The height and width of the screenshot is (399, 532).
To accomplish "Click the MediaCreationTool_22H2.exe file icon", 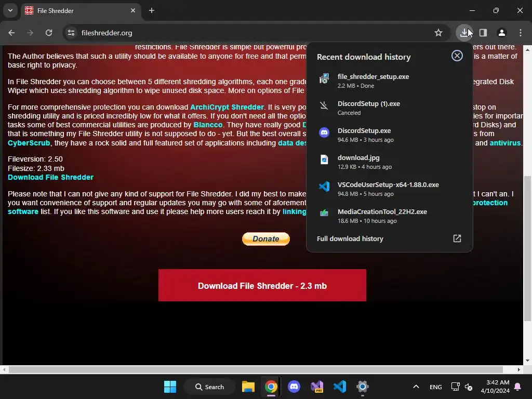I will (x=324, y=213).
